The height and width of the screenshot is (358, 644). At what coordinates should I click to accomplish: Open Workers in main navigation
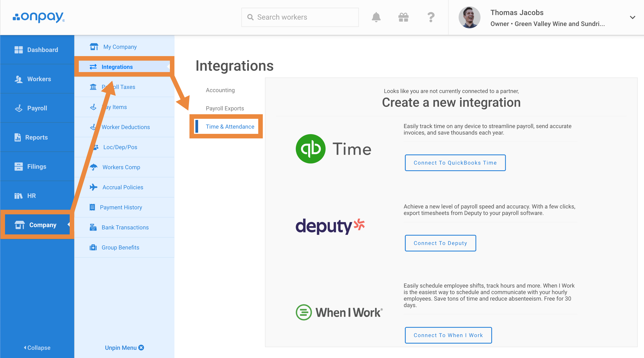[x=37, y=79]
